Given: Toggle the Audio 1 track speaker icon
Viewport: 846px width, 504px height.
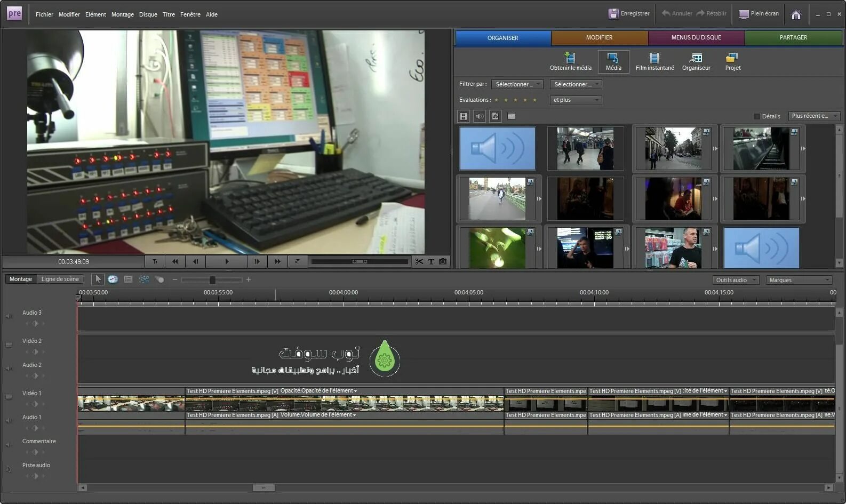Looking at the screenshot, I should click(9, 421).
